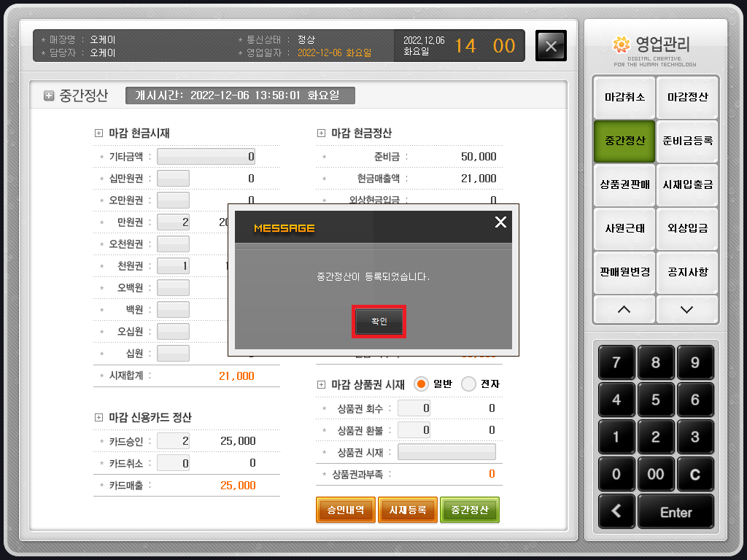Select the 전자 radio option
The image size is (747, 560).
tap(469, 384)
